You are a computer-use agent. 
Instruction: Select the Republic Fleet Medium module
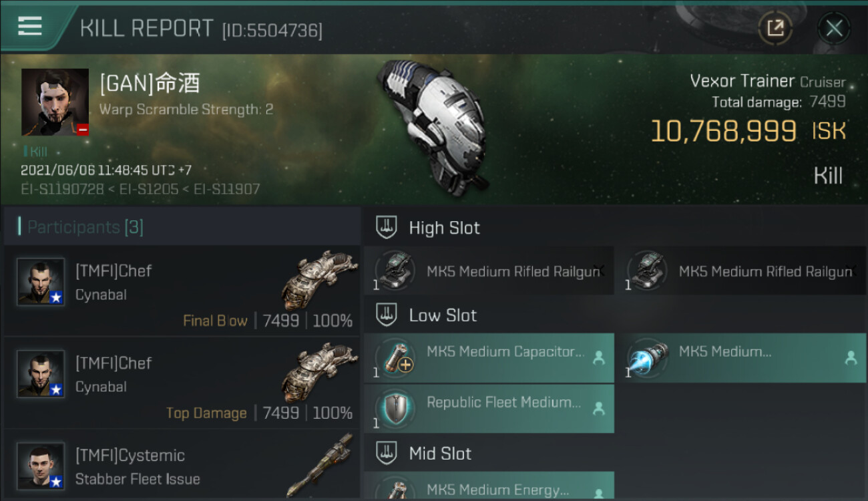[x=489, y=409]
